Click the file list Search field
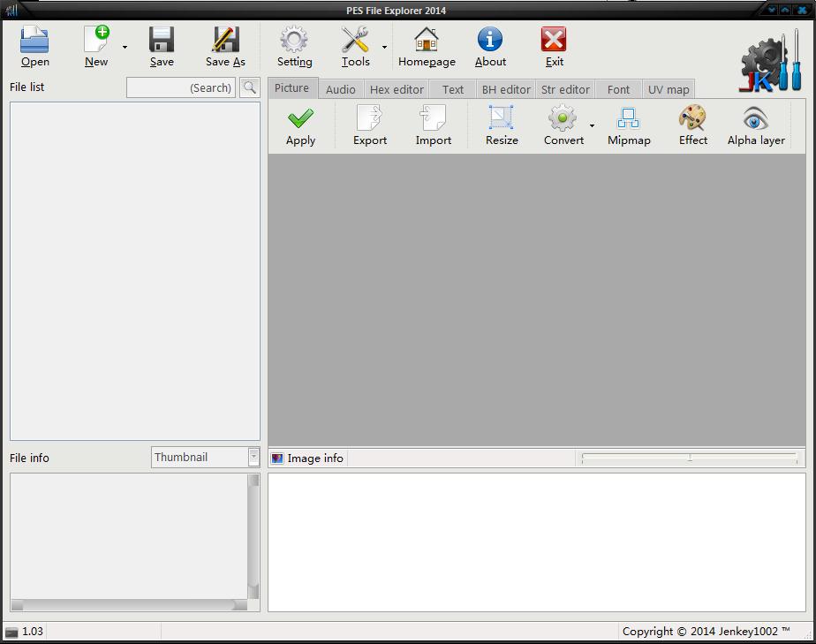 point(180,87)
